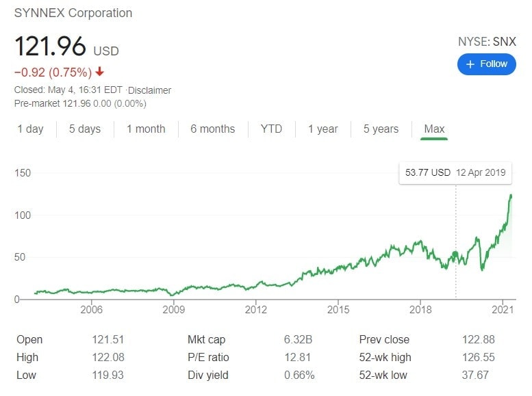Open the Disclaimer link
This screenshot has height=396, width=532.
click(x=149, y=90)
